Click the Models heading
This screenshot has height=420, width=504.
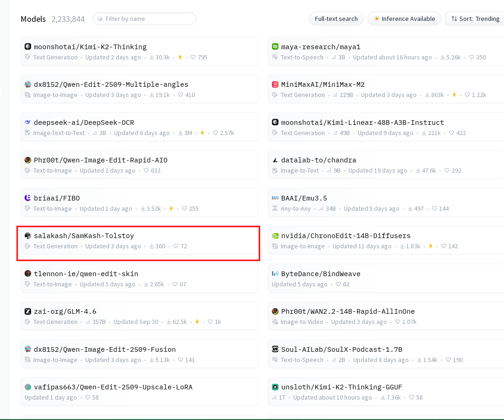pyautogui.click(x=33, y=19)
